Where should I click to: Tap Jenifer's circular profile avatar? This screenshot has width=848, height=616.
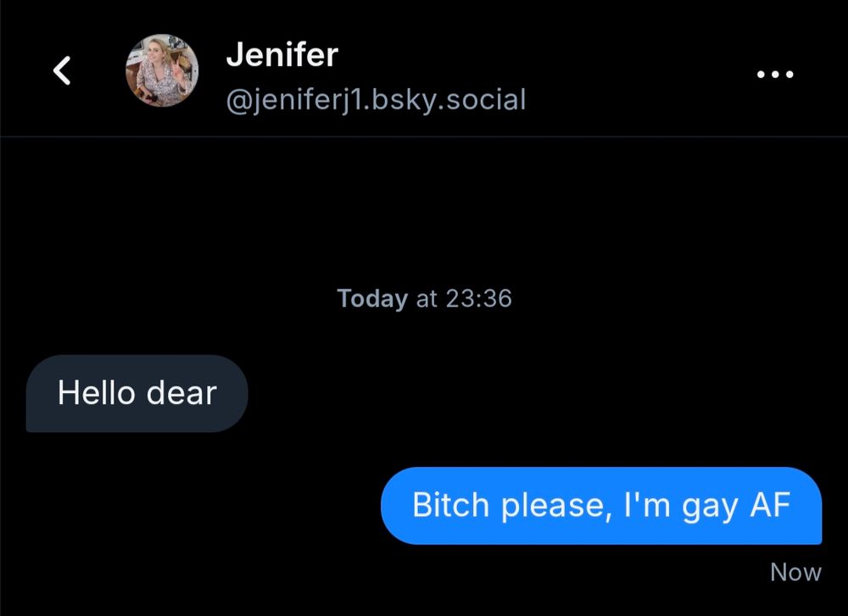(x=162, y=70)
